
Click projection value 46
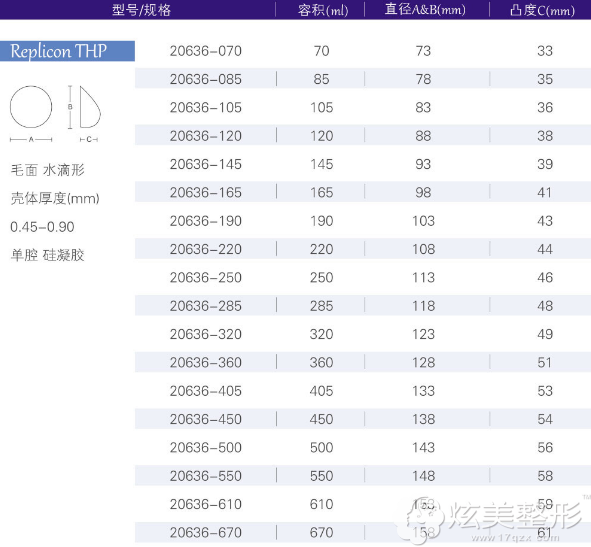545,277
